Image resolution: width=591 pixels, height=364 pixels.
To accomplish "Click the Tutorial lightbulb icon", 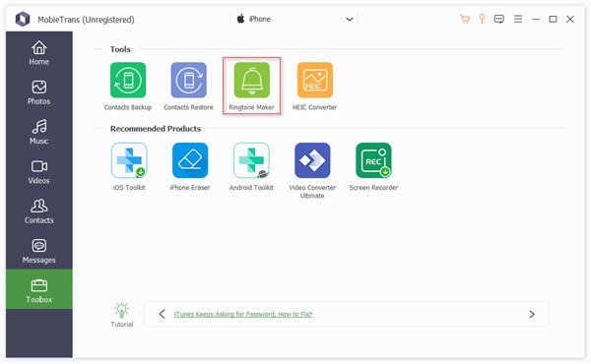I will pos(122,310).
